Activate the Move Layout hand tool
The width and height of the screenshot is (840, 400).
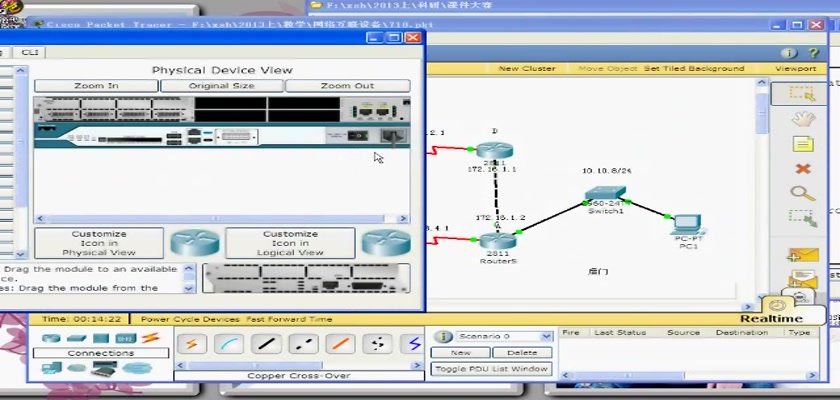802,118
